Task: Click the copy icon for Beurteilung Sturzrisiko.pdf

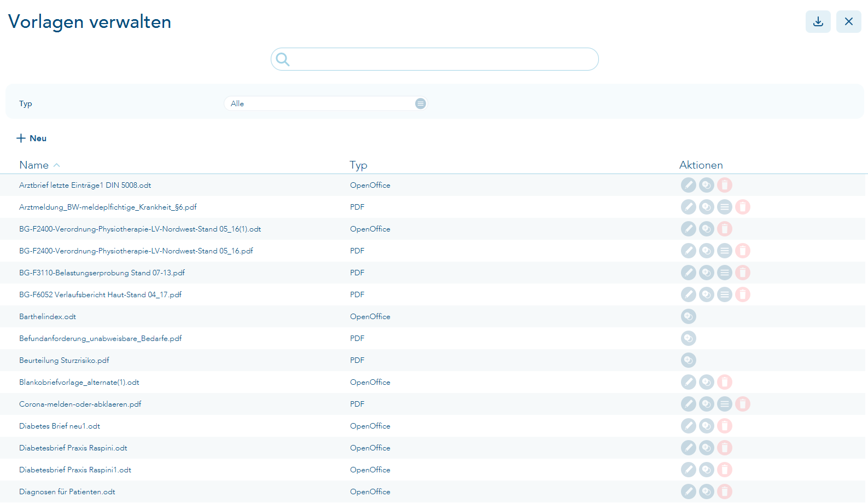Action: pos(688,360)
